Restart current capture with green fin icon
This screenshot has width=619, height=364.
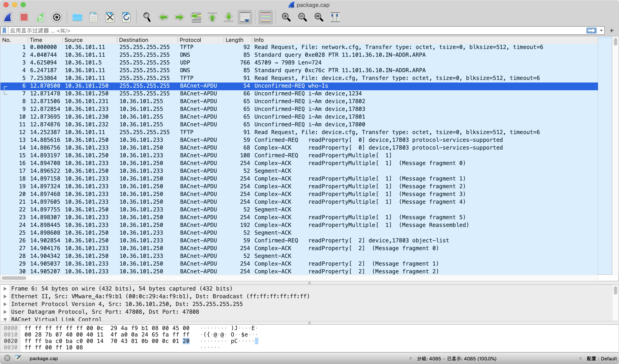pyautogui.click(x=41, y=17)
